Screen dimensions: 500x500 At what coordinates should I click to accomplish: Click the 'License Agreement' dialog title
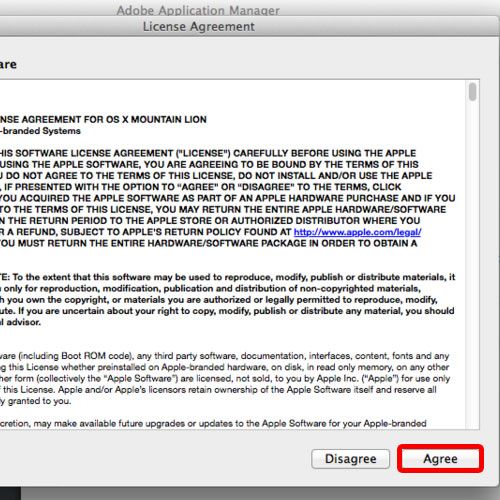199,26
